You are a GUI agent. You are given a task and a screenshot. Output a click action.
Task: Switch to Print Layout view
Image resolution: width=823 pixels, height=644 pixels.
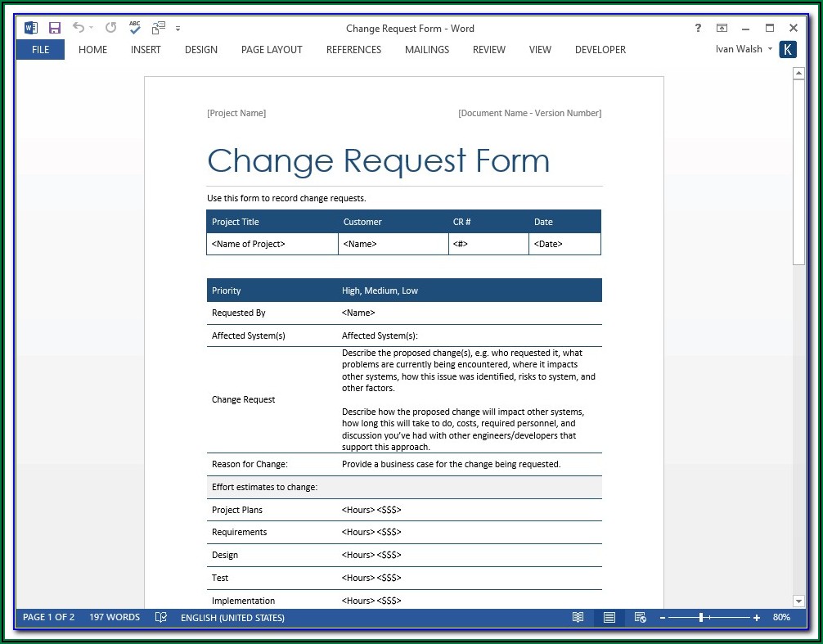coord(609,618)
